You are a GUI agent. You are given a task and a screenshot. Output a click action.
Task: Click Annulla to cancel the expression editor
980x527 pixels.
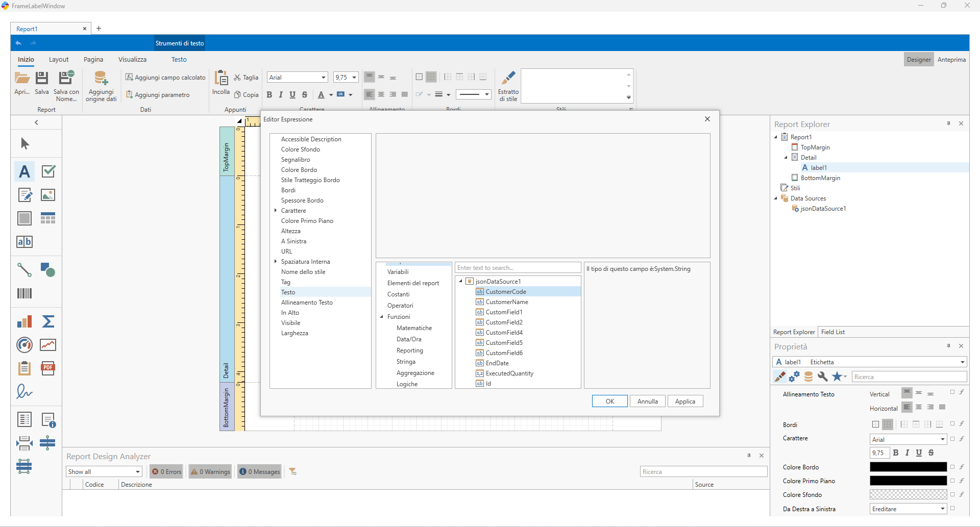[648, 401]
